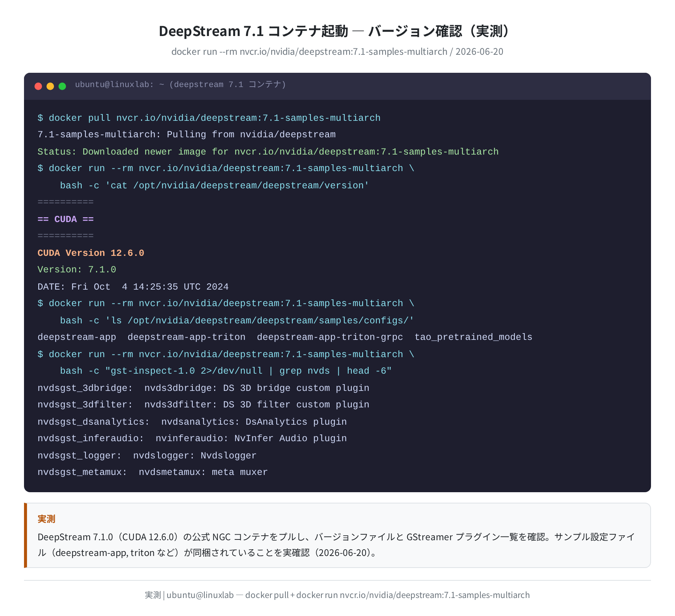The width and height of the screenshot is (675, 616).
Task: Click the 'gst-inspect-1.0 2>/dev/null | grep nvds' command line
Action: pyautogui.click(x=226, y=371)
